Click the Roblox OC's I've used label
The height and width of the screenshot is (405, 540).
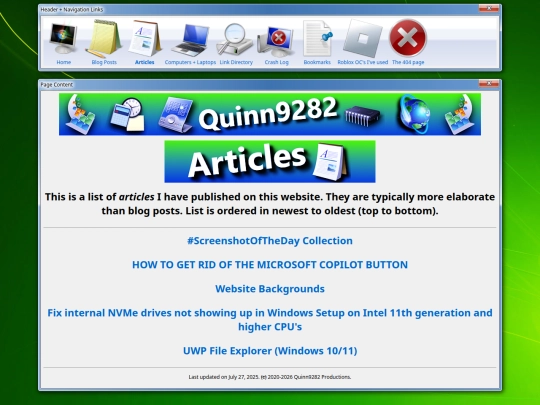(x=363, y=62)
